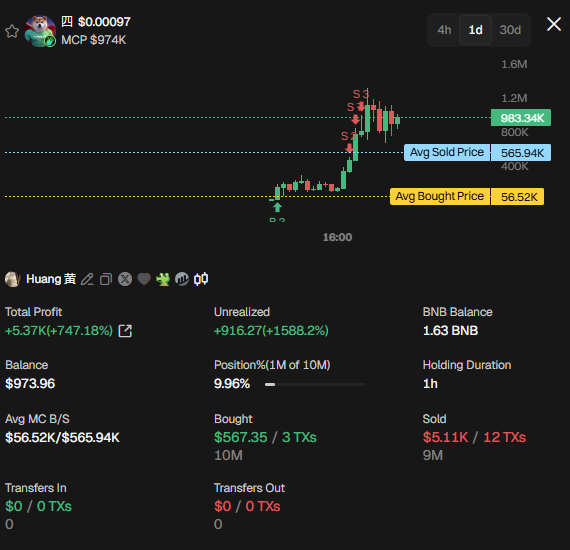Screen dimensions: 570x550
Task: Click the Avg Bought Price label
Action: pyautogui.click(x=440, y=196)
